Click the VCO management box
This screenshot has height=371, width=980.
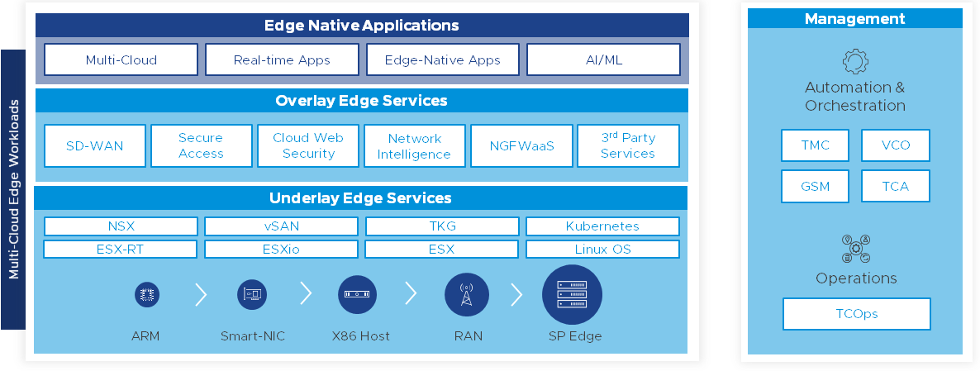[896, 145]
